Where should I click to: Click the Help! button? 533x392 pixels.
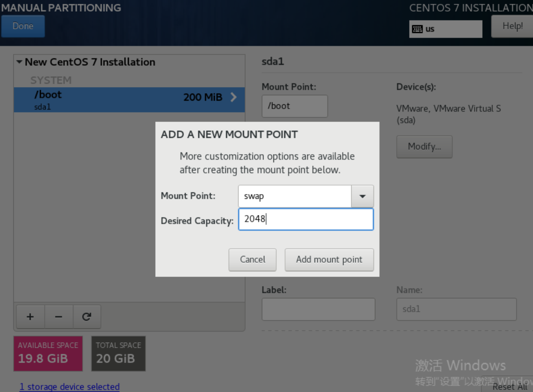pos(512,26)
